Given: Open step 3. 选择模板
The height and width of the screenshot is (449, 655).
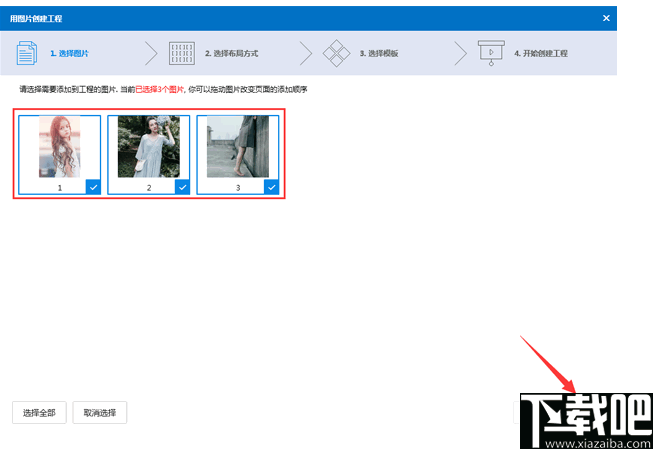Looking at the screenshot, I should tap(379, 53).
